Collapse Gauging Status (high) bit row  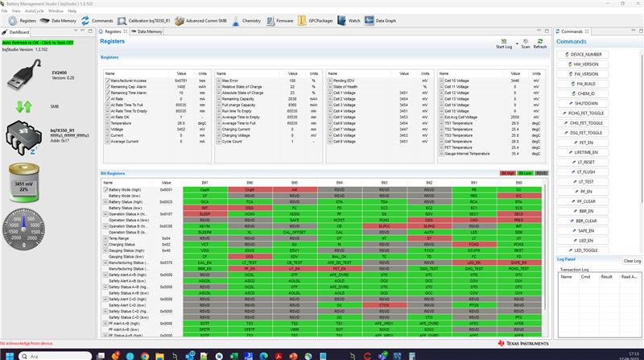pyautogui.click(x=105, y=250)
